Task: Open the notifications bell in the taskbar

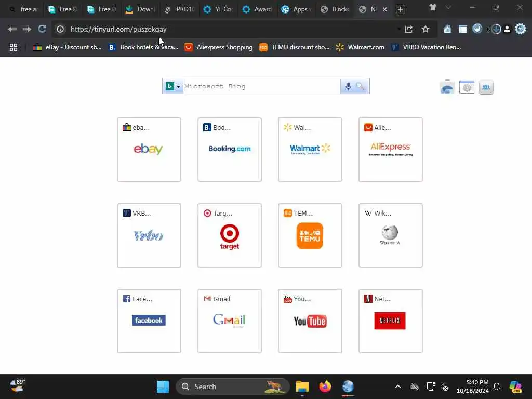Action: tap(497, 387)
